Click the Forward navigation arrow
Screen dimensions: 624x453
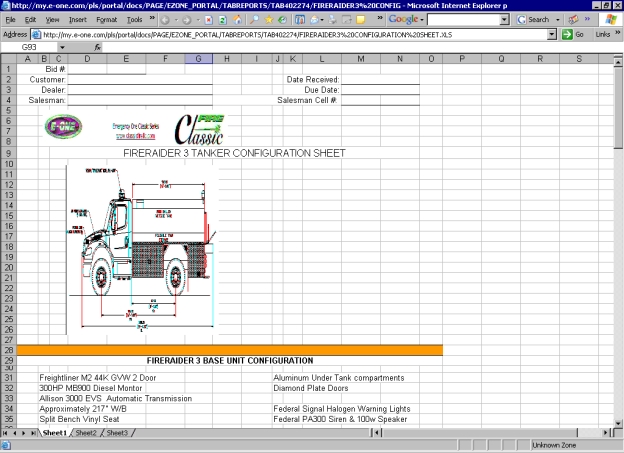click(187, 20)
